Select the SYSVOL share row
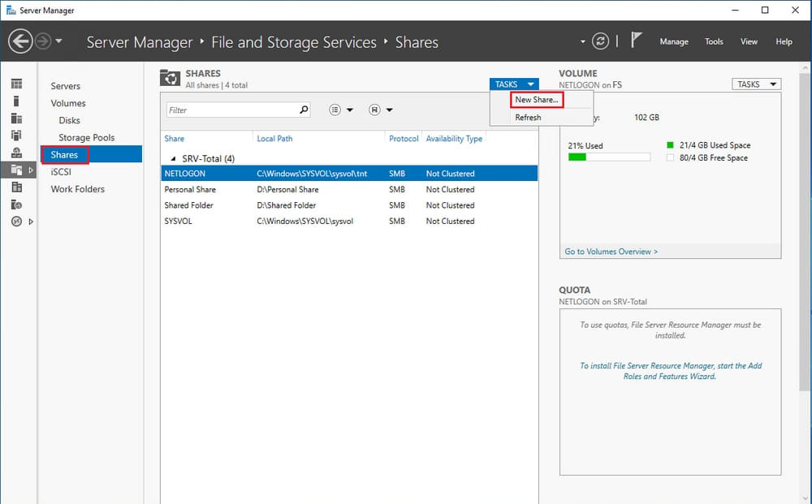This screenshot has width=812, height=504. [349, 221]
